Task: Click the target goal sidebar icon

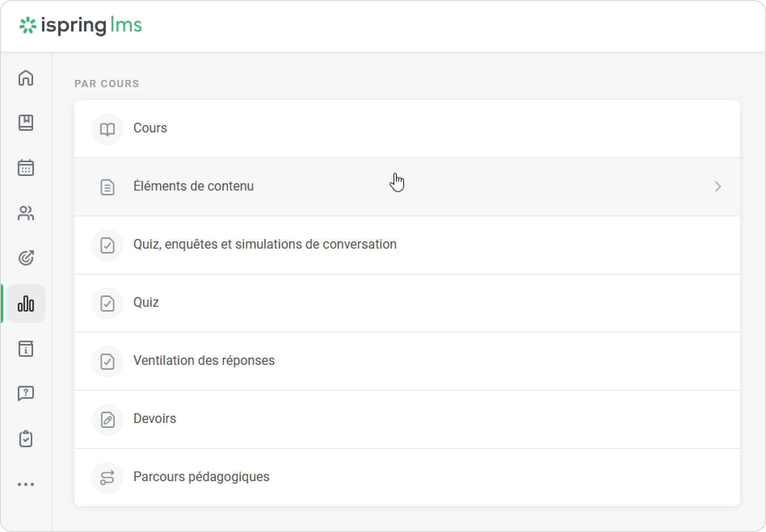Action: 26,258
